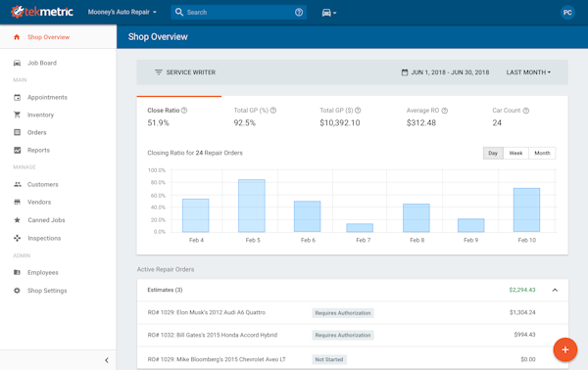
Task: Select the Close Ratio metric tab
Action: [179, 116]
